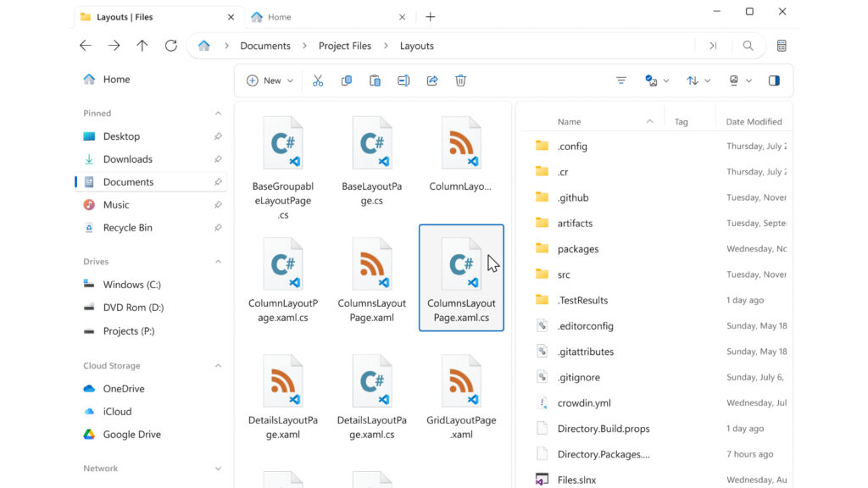The height and width of the screenshot is (488, 868).
Task: Click the Tag column header
Action: point(681,122)
